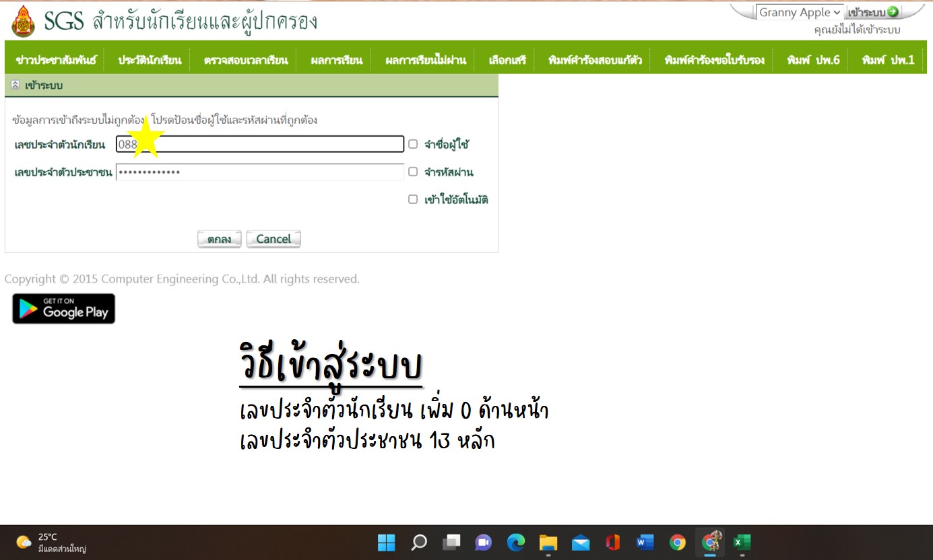This screenshot has width=933, height=560.
Task: Check the เข้าใช้อัตโนมัติ auto login box
Action: click(413, 199)
